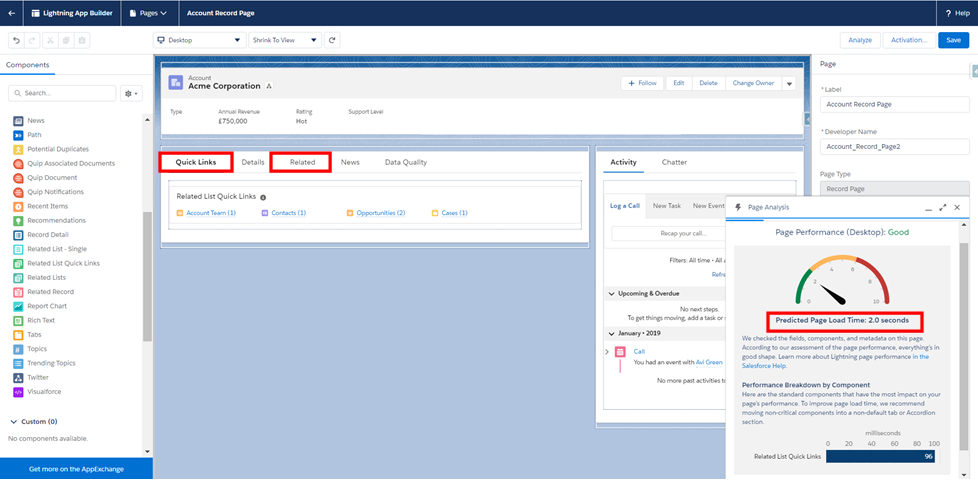Click the Change Owner button
The width and height of the screenshot is (978, 480).
pyautogui.click(x=753, y=84)
